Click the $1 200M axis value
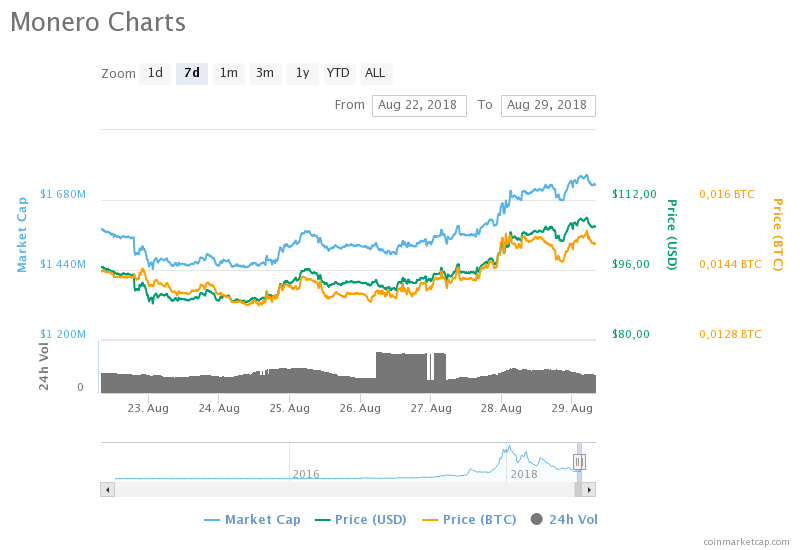This screenshot has width=800, height=550. [63, 334]
